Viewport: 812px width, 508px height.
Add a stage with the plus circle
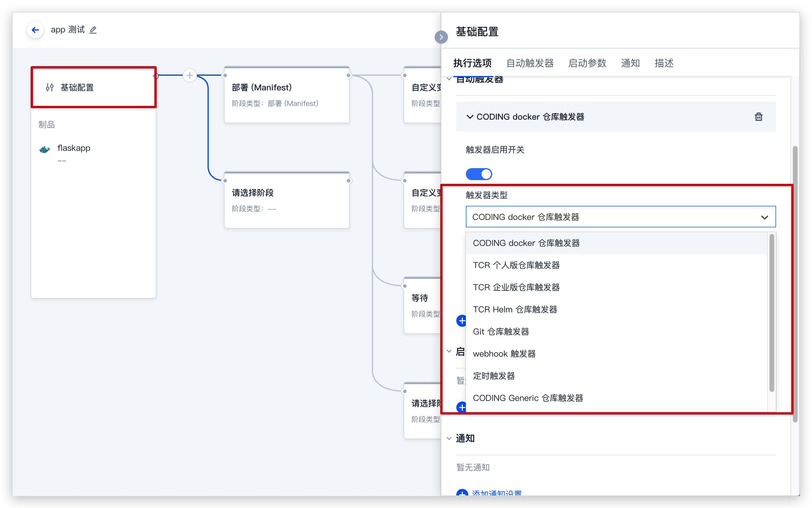pyautogui.click(x=190, y=75)
